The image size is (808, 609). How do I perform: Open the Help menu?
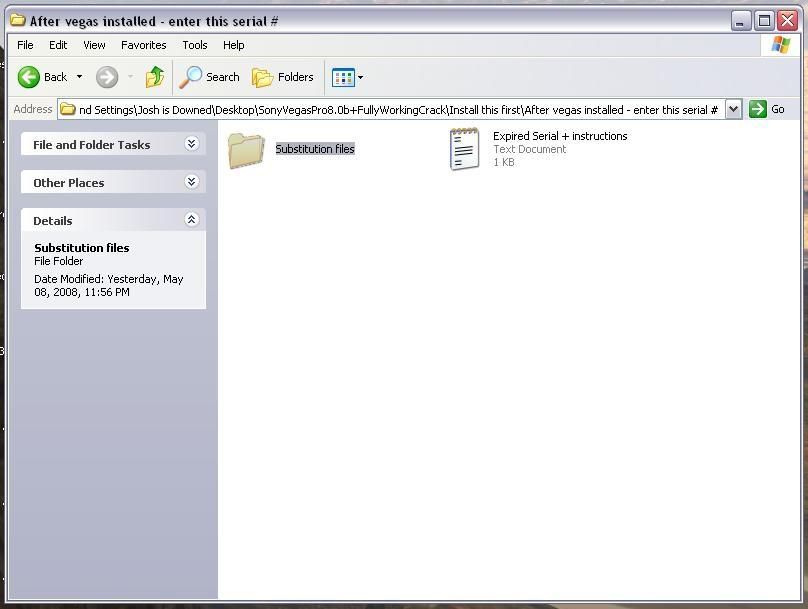pyautogui.click(x=233, y=45)
